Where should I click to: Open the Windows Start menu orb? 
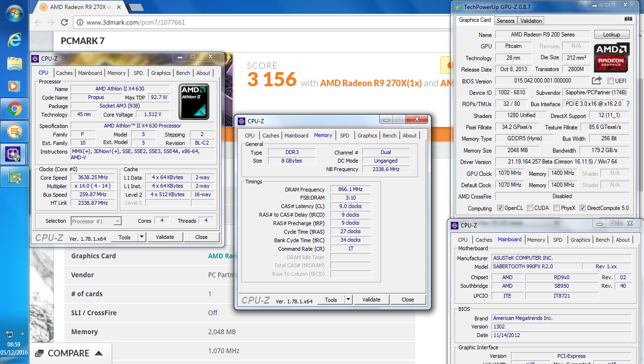[14, 13]
